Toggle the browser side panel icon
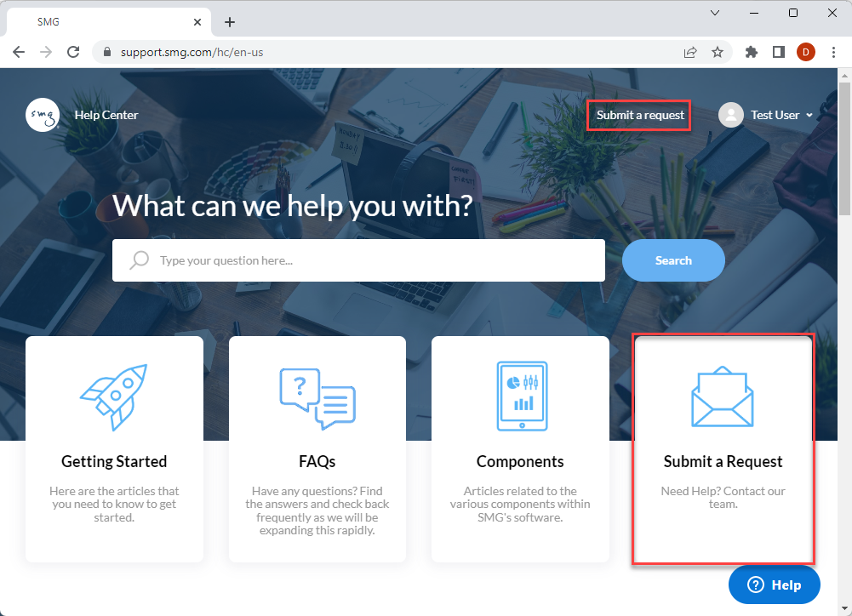 point(779,52)
